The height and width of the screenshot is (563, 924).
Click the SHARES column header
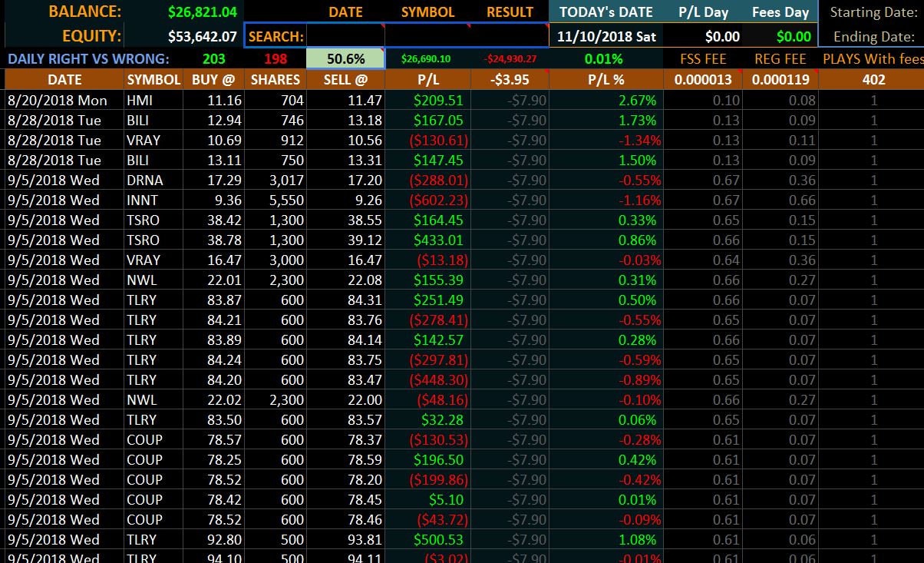pos(275,80)
